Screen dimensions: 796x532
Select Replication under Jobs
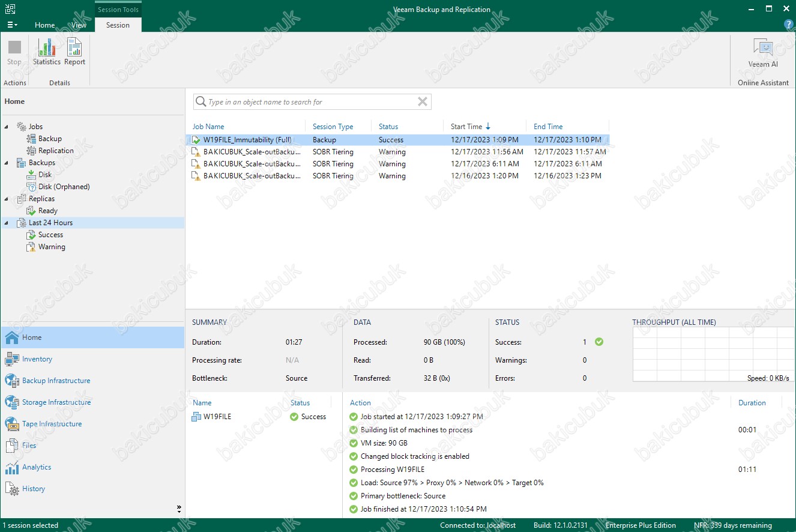click(x=56, y=151)
